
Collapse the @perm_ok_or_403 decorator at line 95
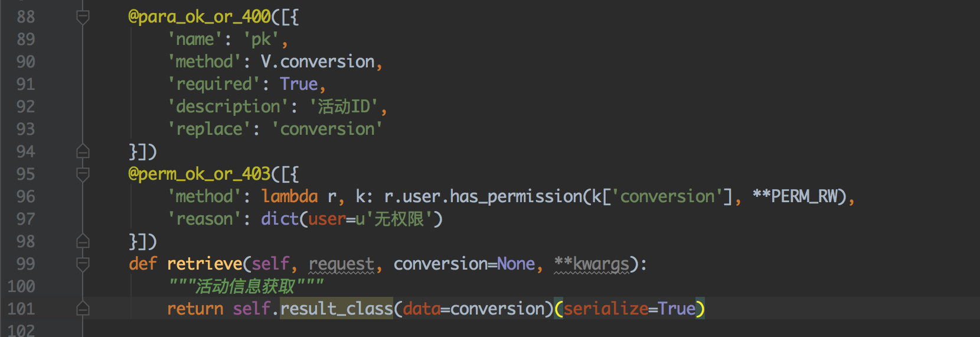coord(83,174)
